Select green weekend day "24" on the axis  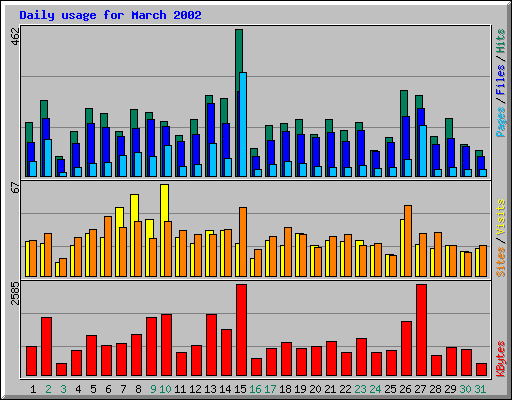(375, 389)
